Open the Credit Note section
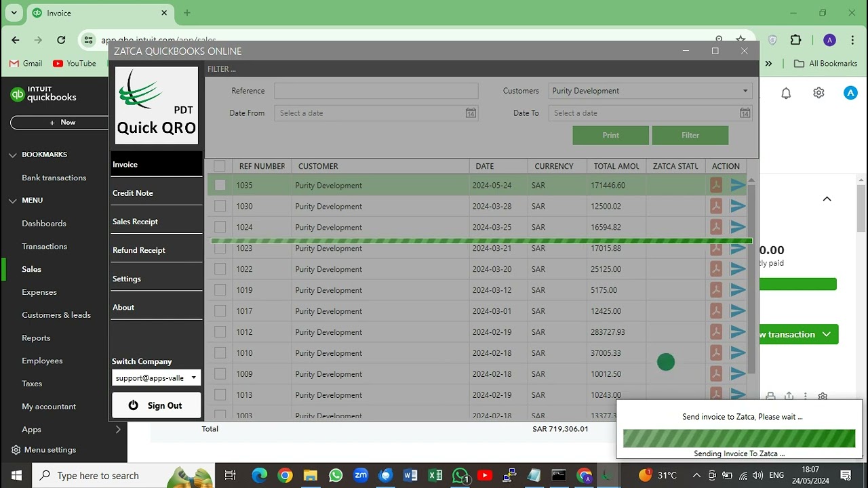 (x=157, y=193)
